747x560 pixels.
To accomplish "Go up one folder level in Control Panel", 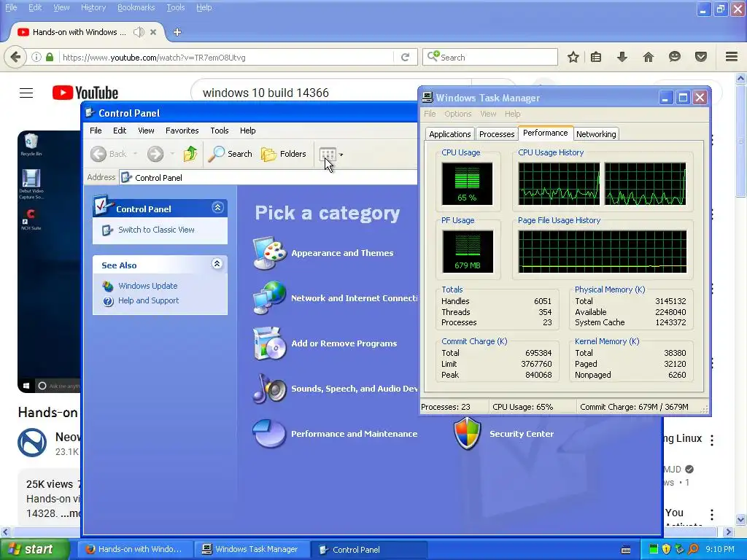I will click(x=190, y=154).
